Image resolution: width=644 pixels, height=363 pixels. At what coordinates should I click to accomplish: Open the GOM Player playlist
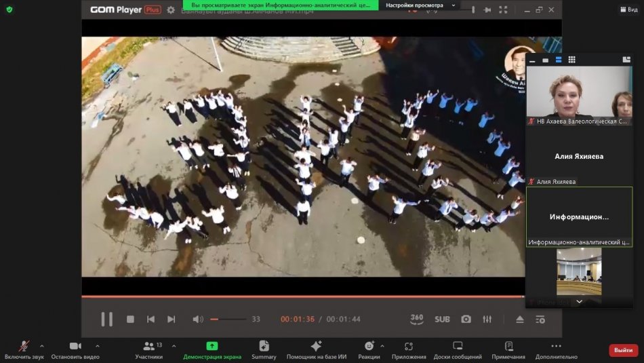point(540,319)
